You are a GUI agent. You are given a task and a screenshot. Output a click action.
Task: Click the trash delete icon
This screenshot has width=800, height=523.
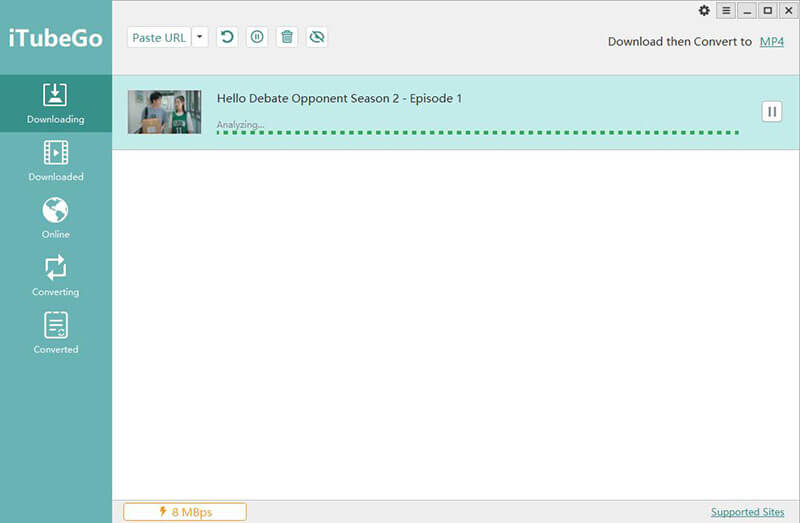tap(287, 37)
